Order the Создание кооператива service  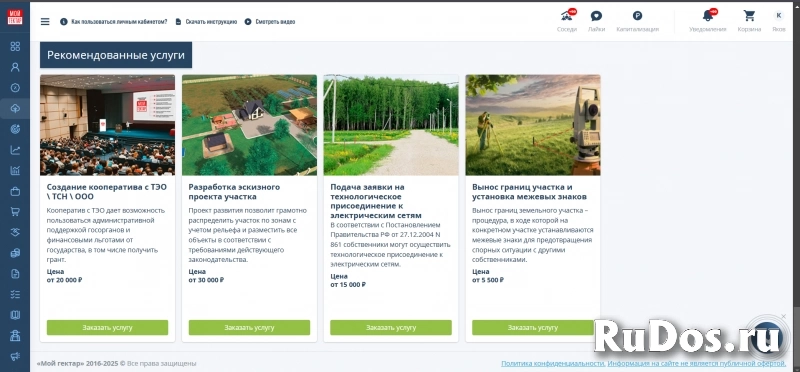tap(107, 328)
